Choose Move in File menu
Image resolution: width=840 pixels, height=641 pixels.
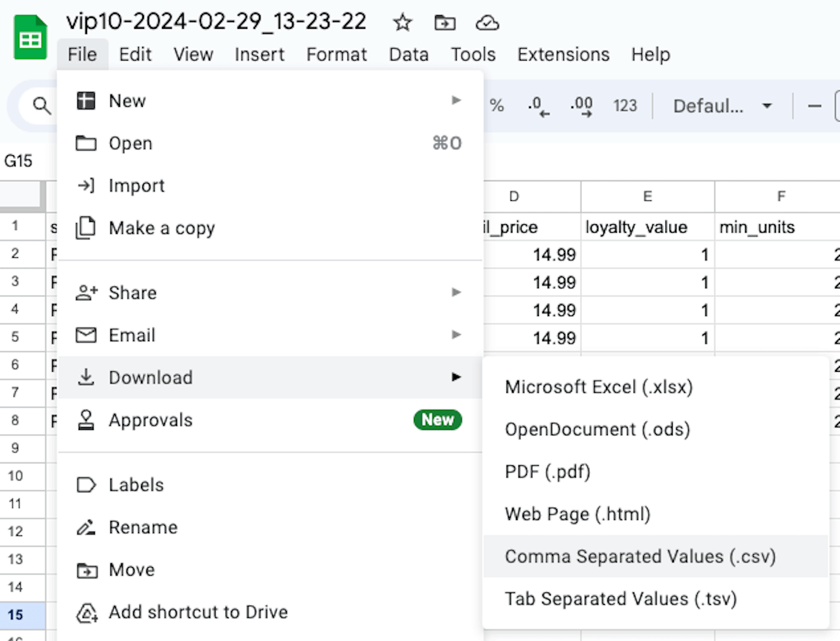(x=270, y=570)
